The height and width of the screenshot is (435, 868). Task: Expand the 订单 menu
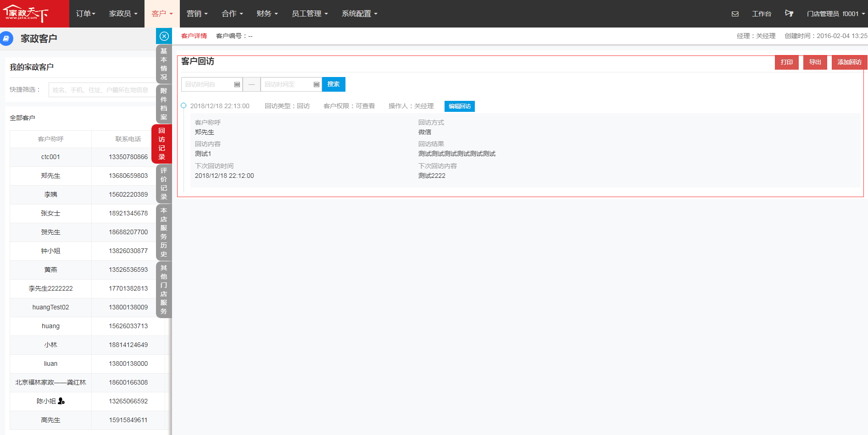86,14
